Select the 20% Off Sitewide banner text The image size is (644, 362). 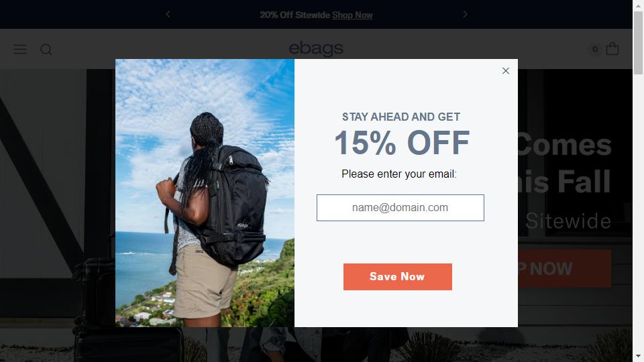coord(295,15)
